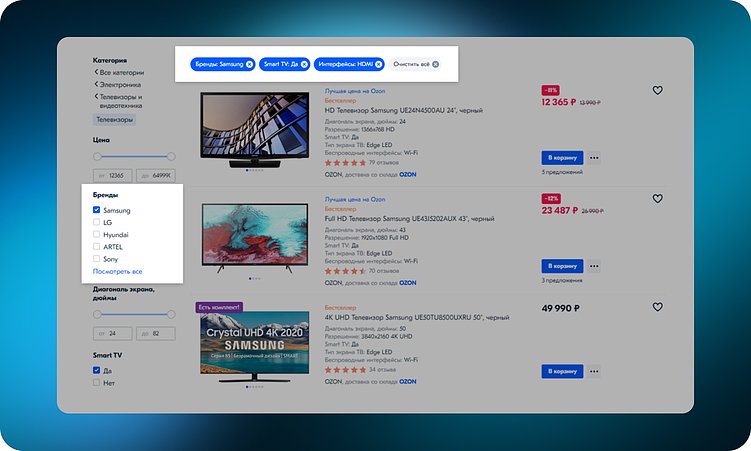751x451 pixels.
Task: Check Smart TV Нет checkbox
Action: click(96, 383)
